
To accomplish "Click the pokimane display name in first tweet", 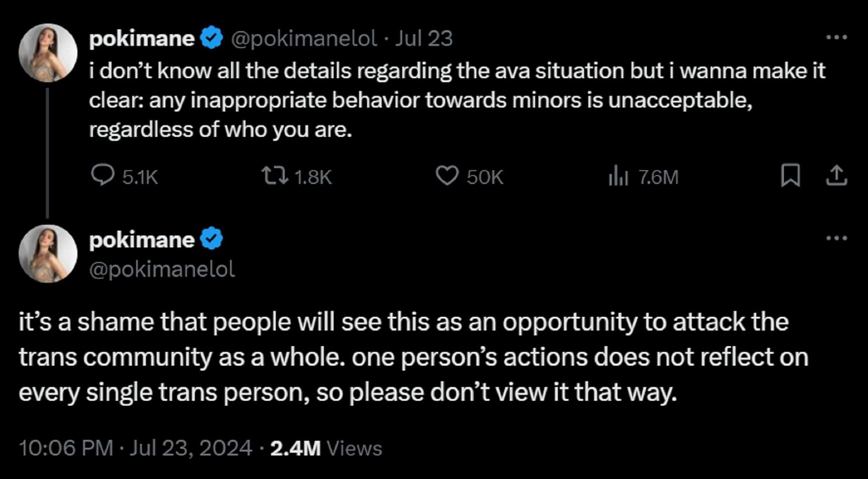I will [142, 38].
